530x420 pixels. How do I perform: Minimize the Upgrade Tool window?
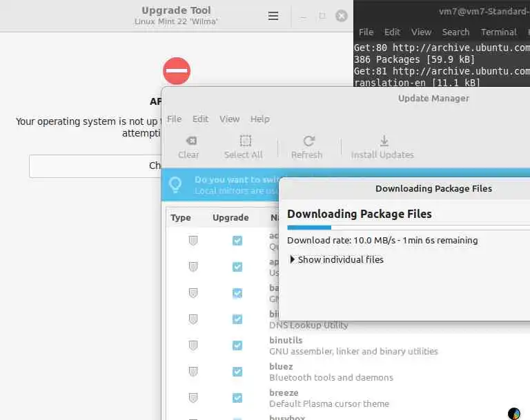click(303, 17)
